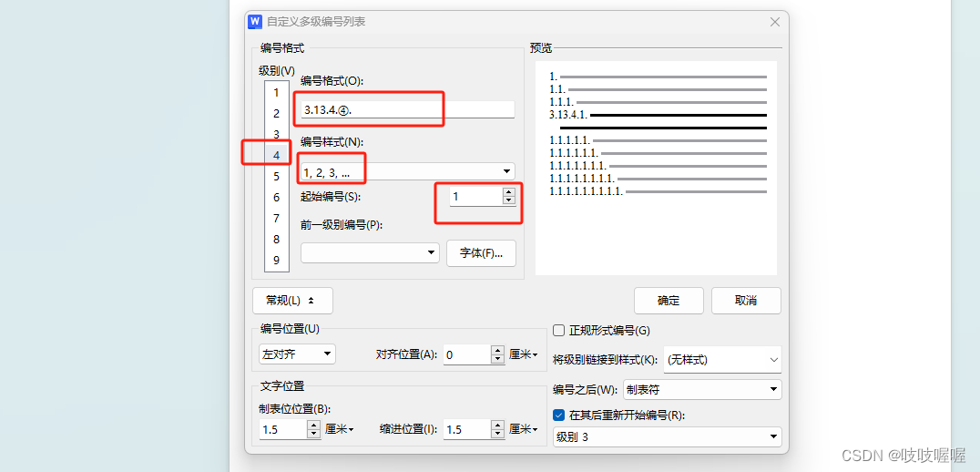Open the 厘米 unit dropdown beside 缩进位置
The height and width of the screenshot is (472, 980).
(524, 429)
